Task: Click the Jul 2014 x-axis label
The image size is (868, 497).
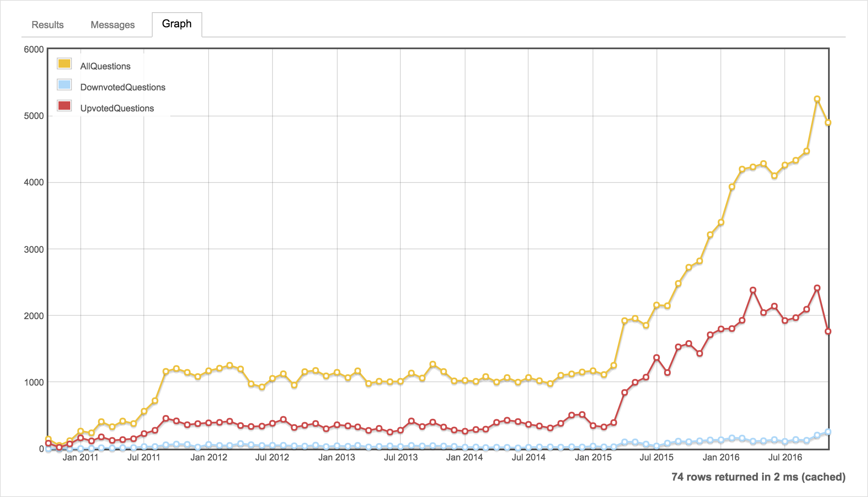Action: 529,457
